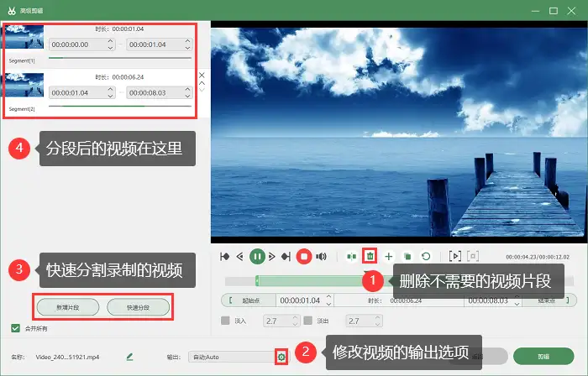The height and width of the screenshot is (376, 588).
Task: Click the app logo in the title bar
Action: tap(12, 11)
